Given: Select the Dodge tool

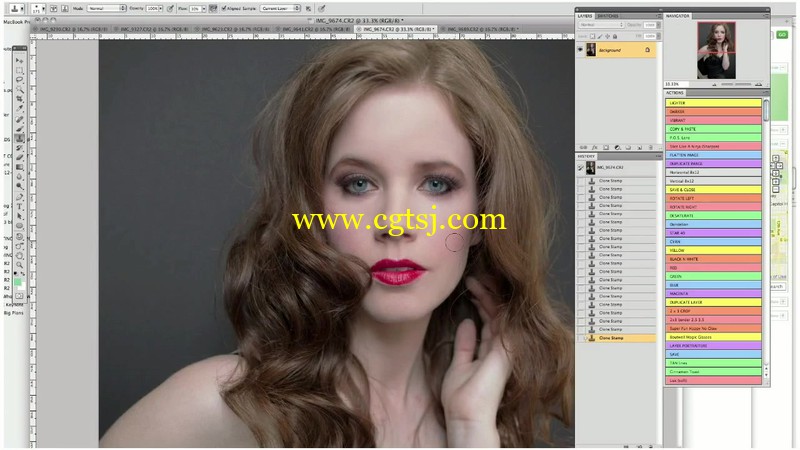Looking at the screenshot, I should 20,186.
